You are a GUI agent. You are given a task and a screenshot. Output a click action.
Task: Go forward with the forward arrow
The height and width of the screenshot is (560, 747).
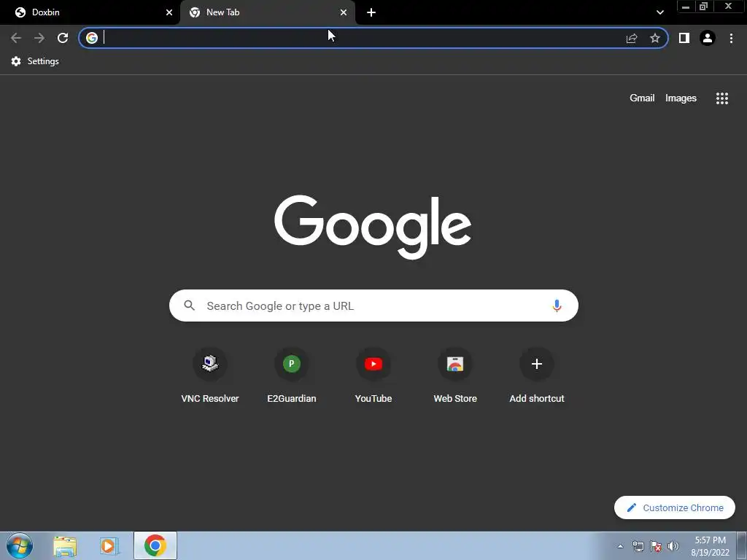click(x=39, y=38)
